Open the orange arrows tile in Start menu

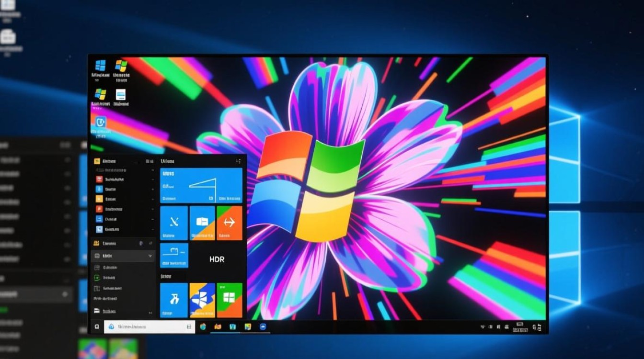click(x=230, y=222)
